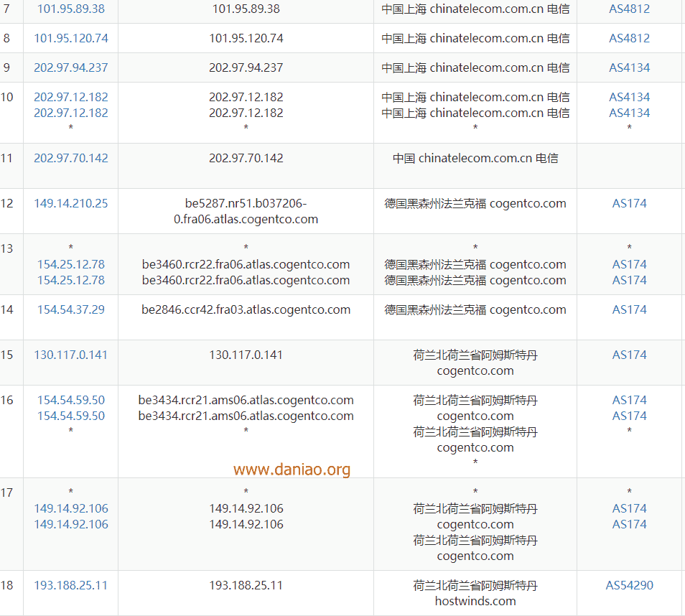Open the blue 101.95.89.38 IP link

click(71, 9)
